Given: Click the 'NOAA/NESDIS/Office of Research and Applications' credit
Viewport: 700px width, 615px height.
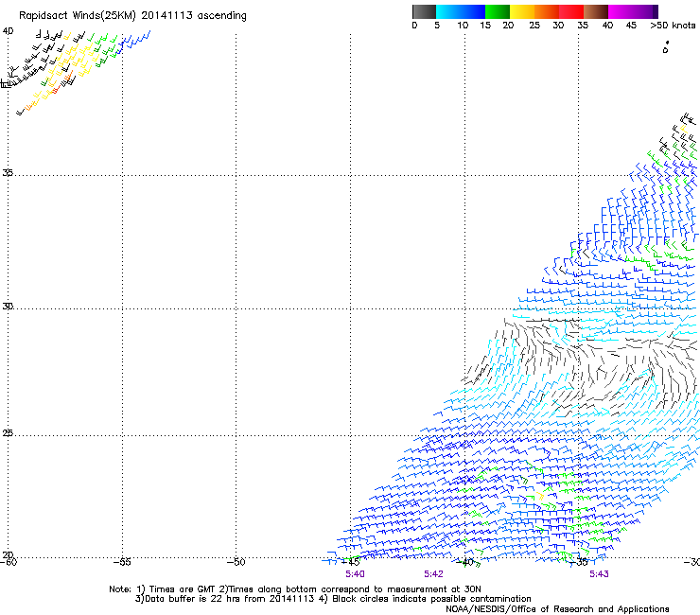Looking at the screenshot, I should pos(557,609).
